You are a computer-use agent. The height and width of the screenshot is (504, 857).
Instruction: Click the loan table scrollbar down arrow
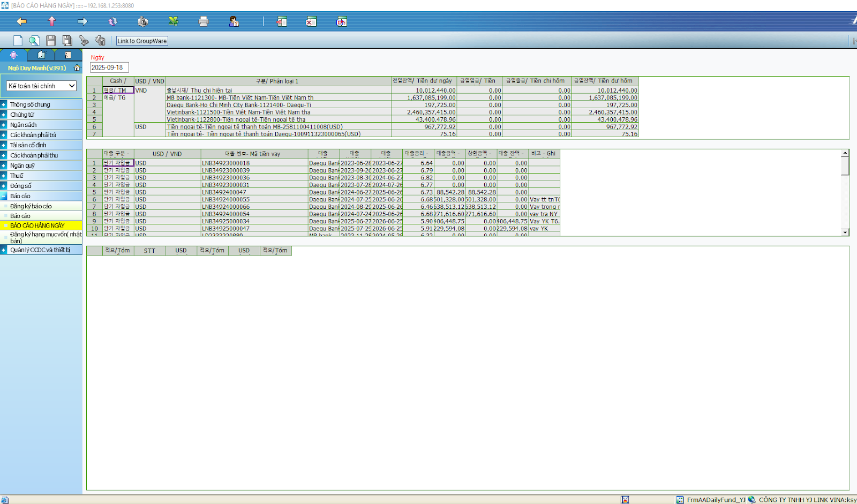click(x=845, y=232)
